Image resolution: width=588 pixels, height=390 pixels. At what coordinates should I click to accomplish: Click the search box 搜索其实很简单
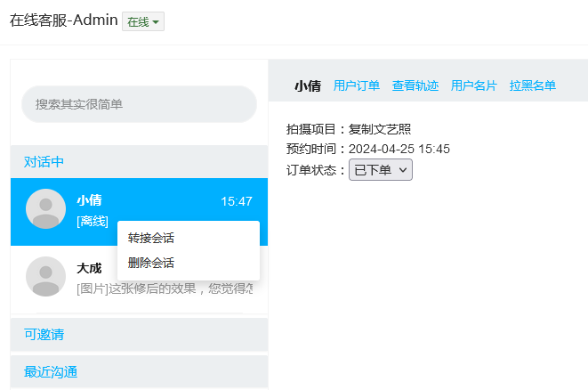click(139, 104)
